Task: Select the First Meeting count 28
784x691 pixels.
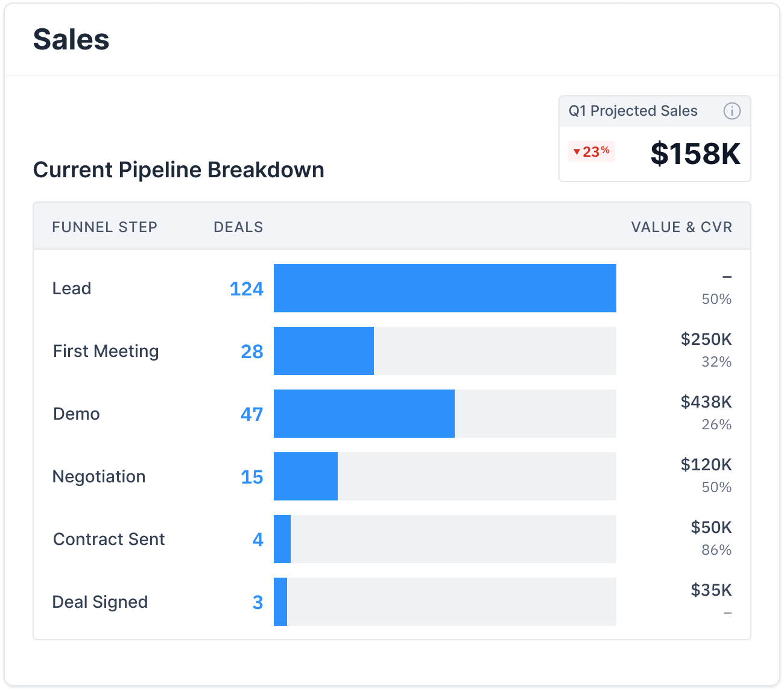Action: [x=251, y=352]
